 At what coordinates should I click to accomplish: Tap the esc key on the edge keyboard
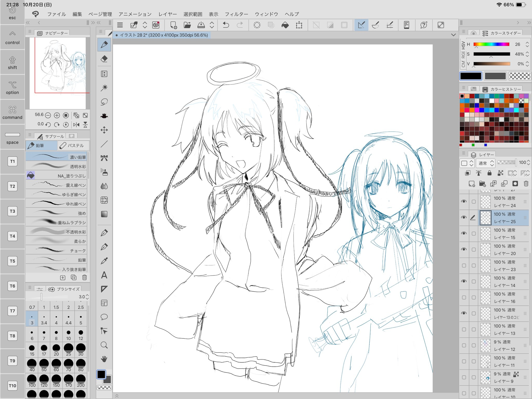pos(12,13)
